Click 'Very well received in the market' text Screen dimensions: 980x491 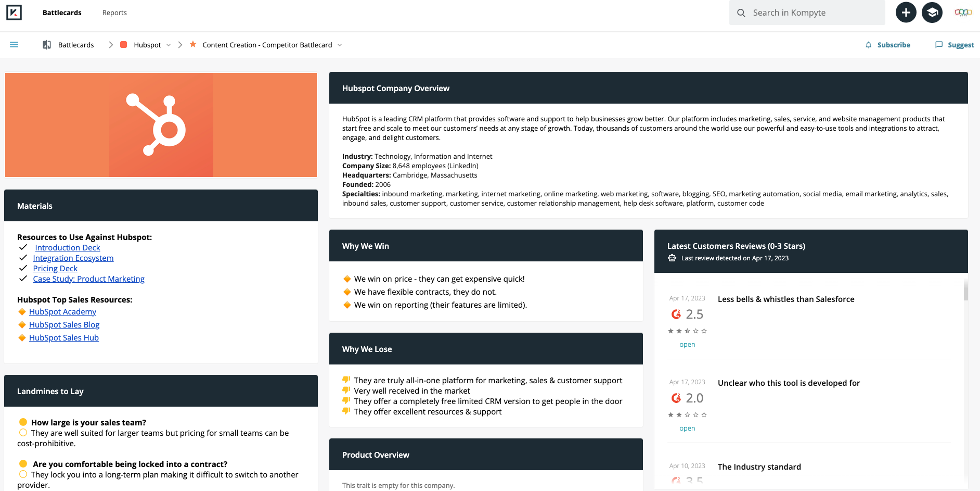pyautogui.click(x=412, y=391)
